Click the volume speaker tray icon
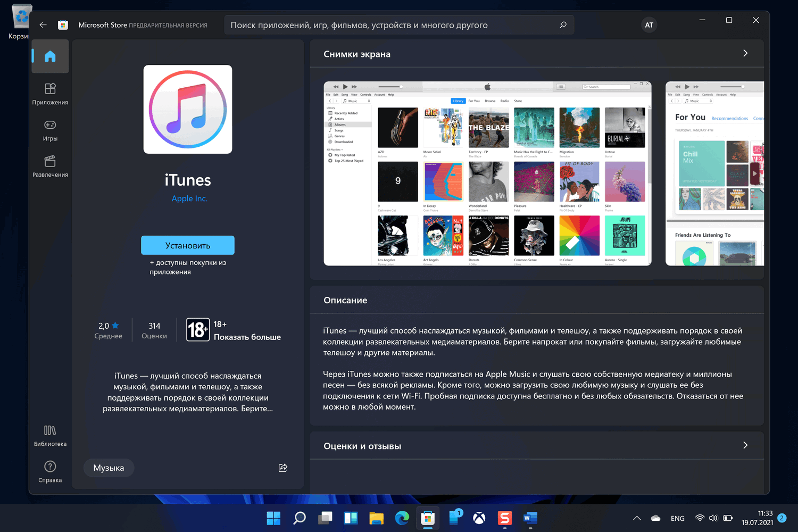Screen dimensions: 798x532 click(713, 518)
